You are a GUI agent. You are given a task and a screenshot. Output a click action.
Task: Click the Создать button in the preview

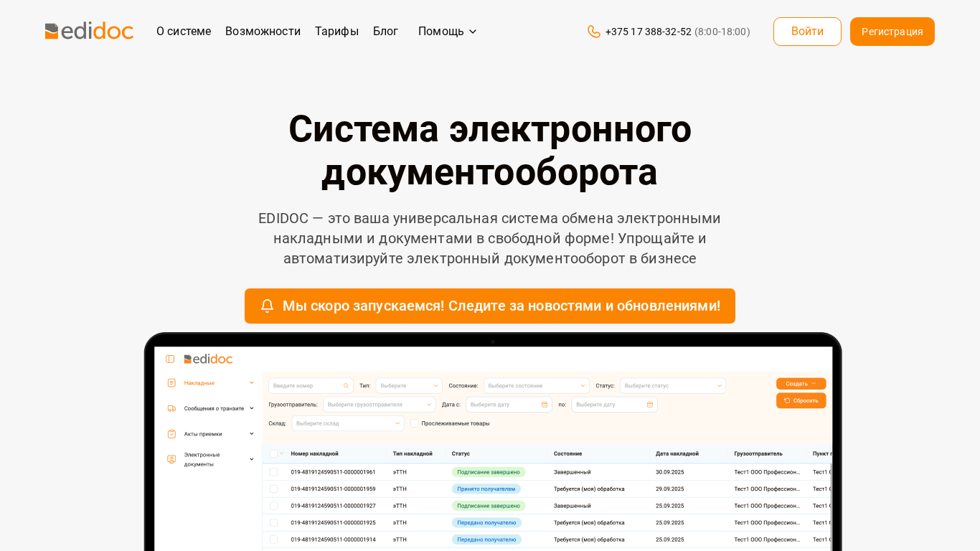click(801, 384)
